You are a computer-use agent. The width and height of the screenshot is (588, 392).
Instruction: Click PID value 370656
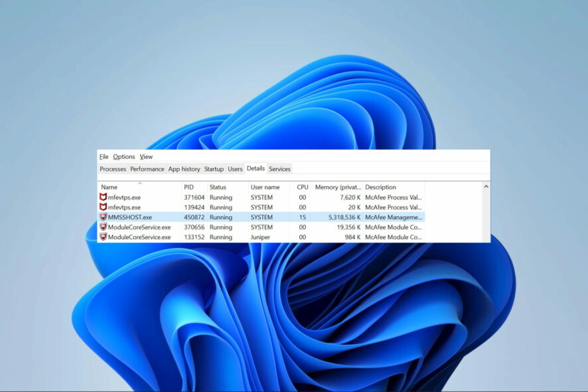pos(194,227)
